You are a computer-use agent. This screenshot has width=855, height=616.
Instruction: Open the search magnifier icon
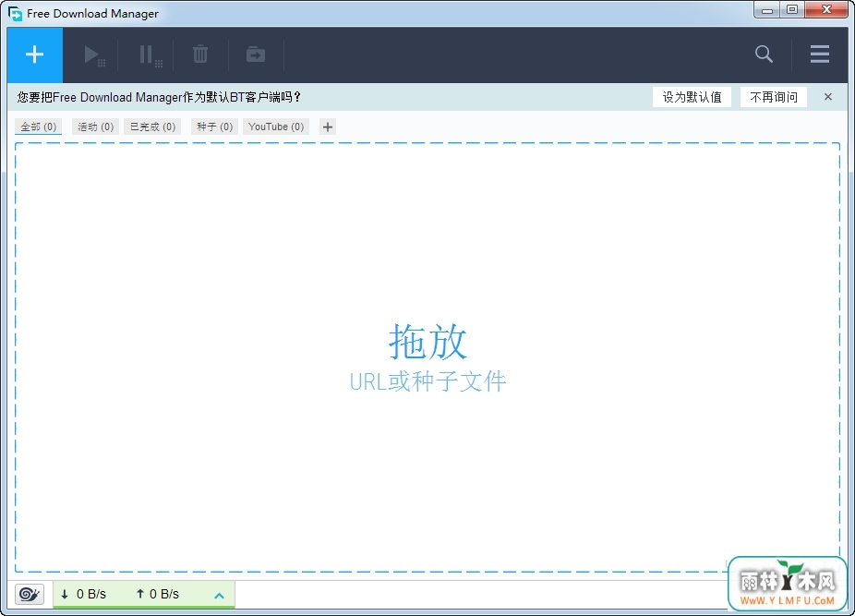point(764,54)
